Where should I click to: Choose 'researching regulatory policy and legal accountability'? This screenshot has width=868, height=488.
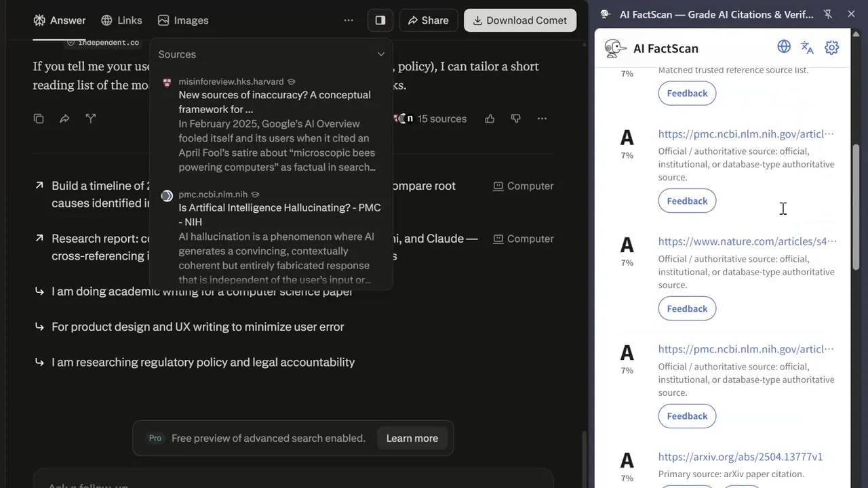click(203, 362)
